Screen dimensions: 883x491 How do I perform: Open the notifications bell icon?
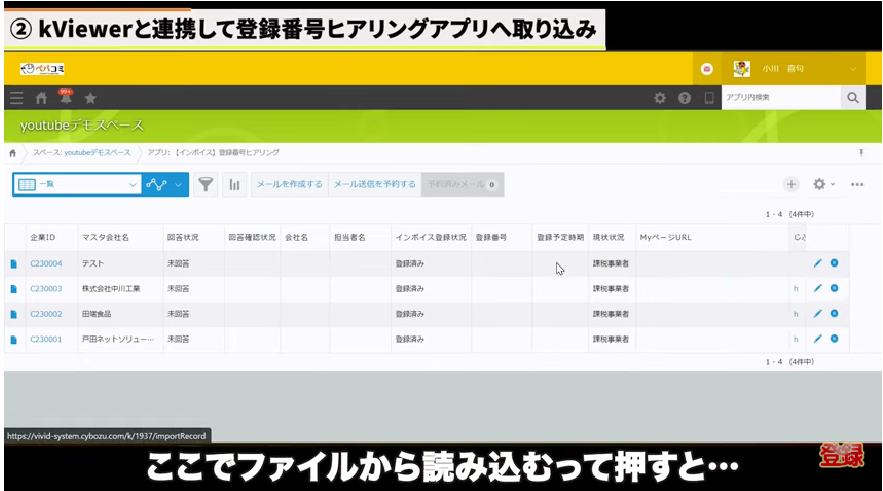coord(66,97)
